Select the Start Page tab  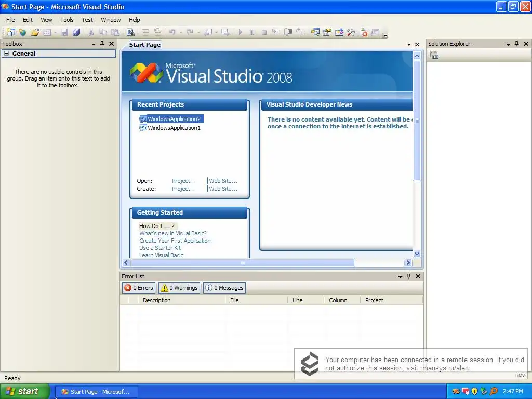[144, 45]
